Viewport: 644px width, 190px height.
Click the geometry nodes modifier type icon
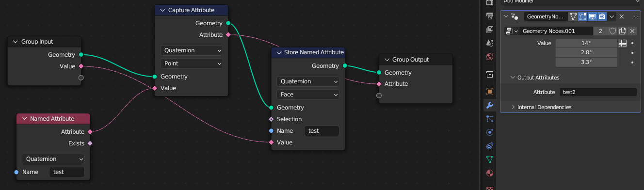tap(515, 16)
